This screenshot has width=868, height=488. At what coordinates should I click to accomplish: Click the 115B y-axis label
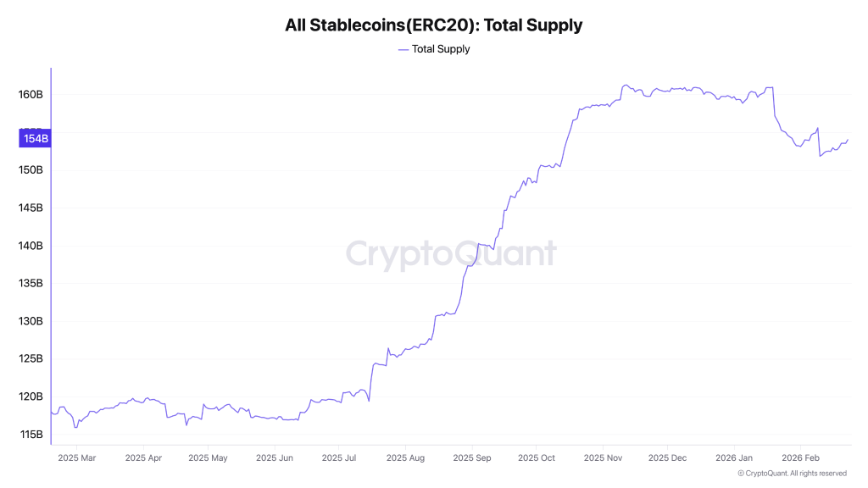31,435
